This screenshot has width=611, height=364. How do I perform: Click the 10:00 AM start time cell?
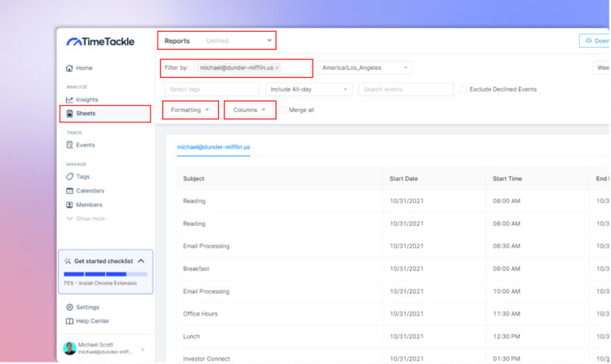coord(507,291)
